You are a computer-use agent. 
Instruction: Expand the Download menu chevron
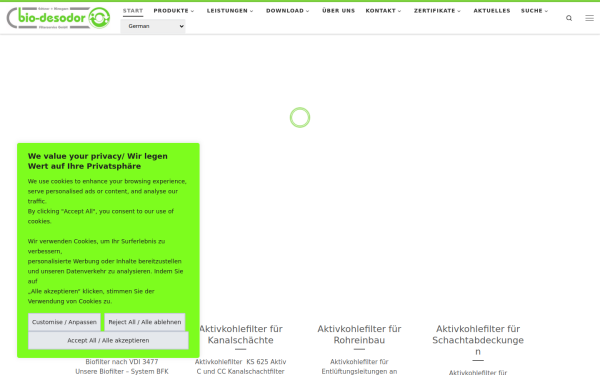307,11
